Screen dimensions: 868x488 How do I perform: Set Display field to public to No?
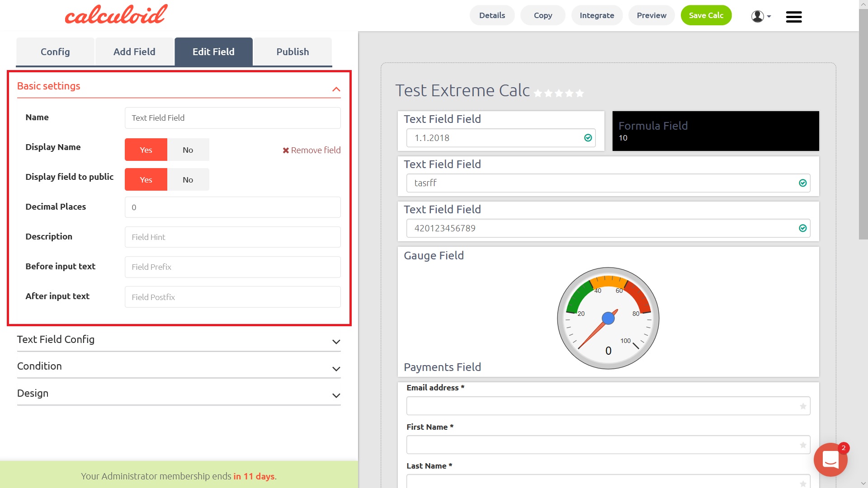click(188, 180)
